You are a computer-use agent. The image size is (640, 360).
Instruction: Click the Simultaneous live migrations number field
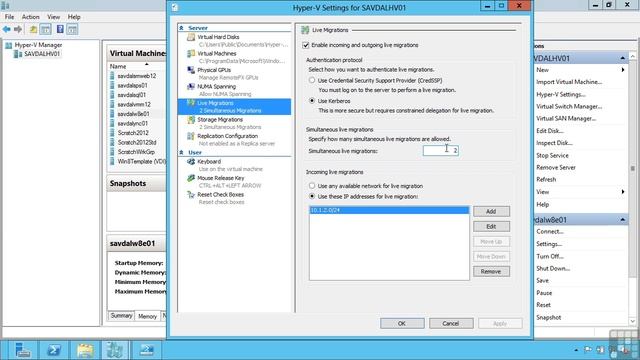pos(441,151)
